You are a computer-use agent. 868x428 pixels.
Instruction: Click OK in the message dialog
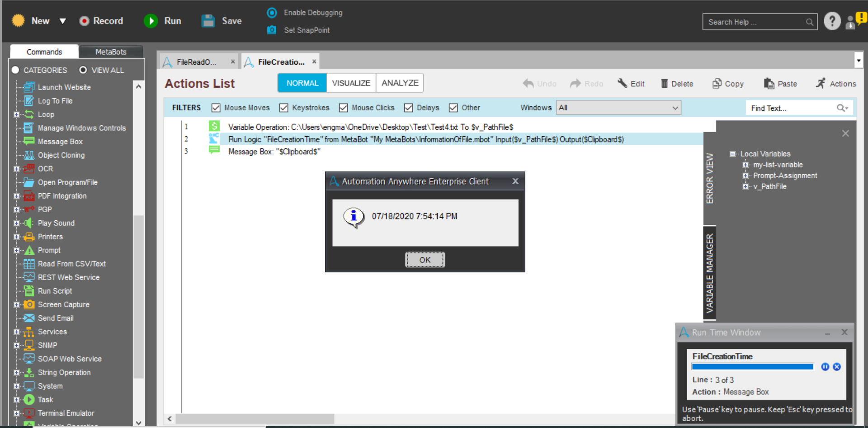pyautogui.click(x=425, y=260)
